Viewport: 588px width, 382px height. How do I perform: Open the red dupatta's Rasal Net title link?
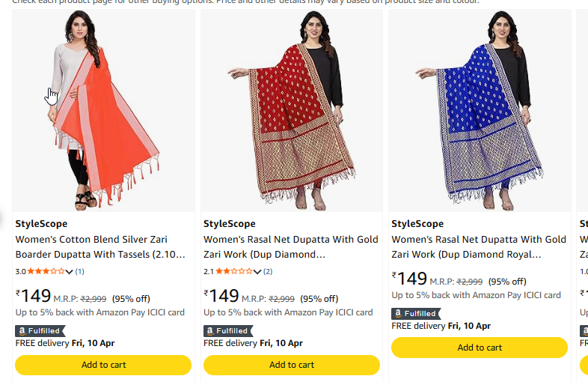click(290, 247)
